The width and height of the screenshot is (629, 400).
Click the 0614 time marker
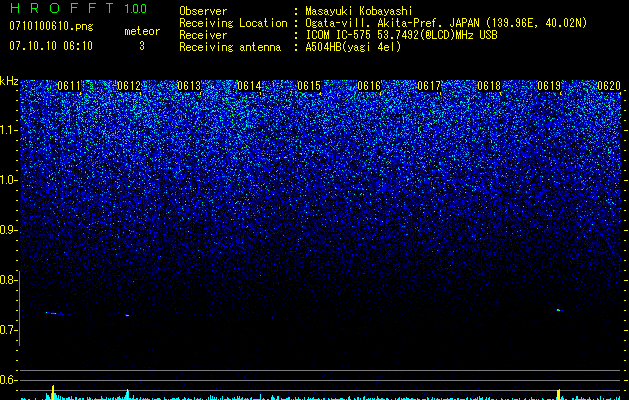249,86
